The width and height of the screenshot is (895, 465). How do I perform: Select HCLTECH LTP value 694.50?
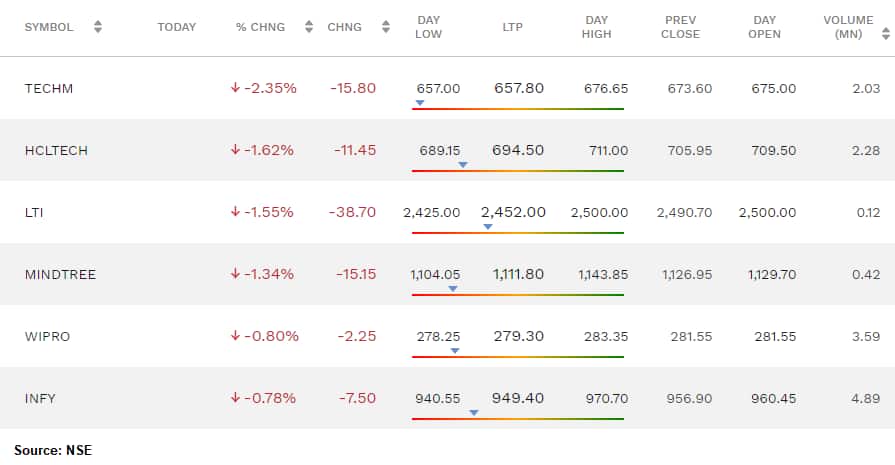point(518,150)
